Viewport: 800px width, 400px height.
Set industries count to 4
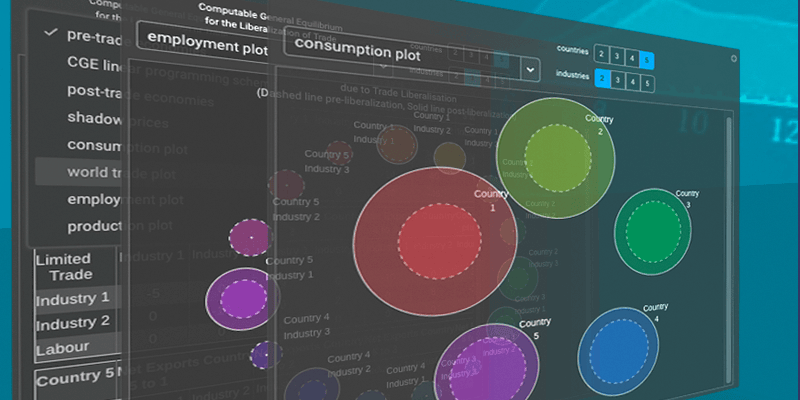[x=633, y=81]
